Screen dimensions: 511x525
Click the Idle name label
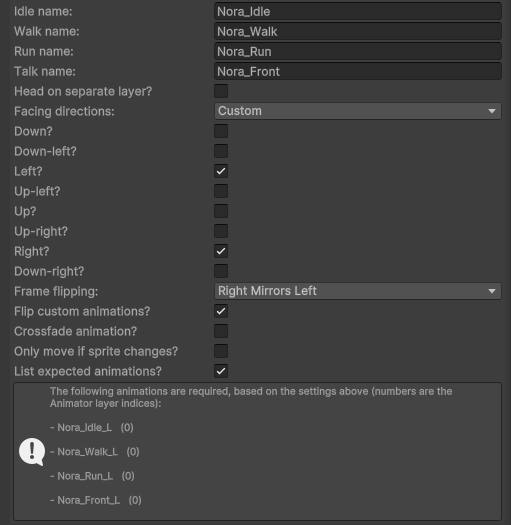tap(43, 11)
